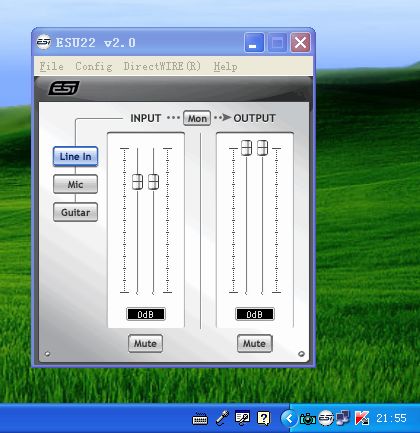Open the File menu
The height and width of the screenshot is (433, 420).
pyautogui.click(x=52, y=66)
